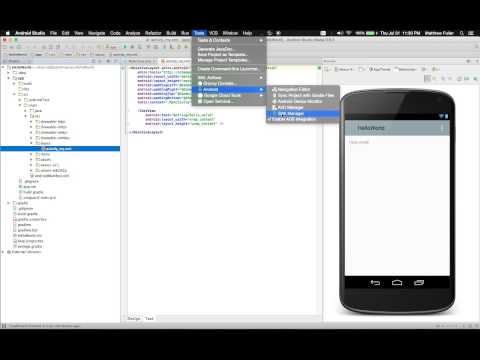Choose Create Command-line Launcher item
480x360 pixels.
(229, 69)
